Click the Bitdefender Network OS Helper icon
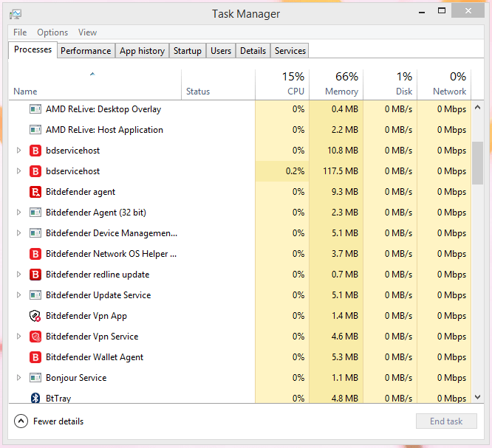 35,254
